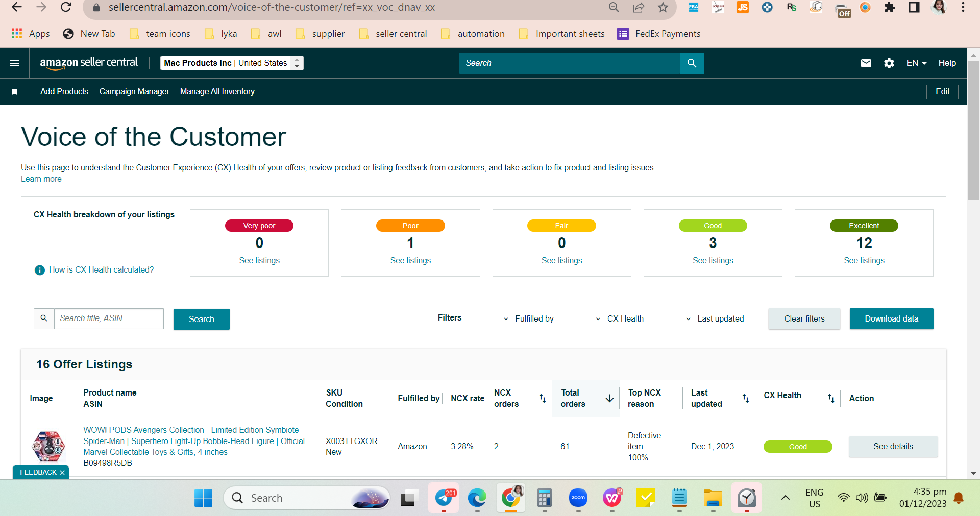Viewport: 980px width, 516px height.
Task: Open the EN language dropdown
Action: (x=916, y=63)
